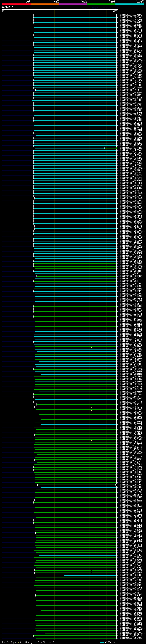Select UniRef100_B5RI97 label
146x644 pixels.
[131, 359]
